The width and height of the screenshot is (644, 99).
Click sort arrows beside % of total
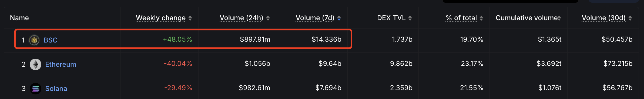481,18
